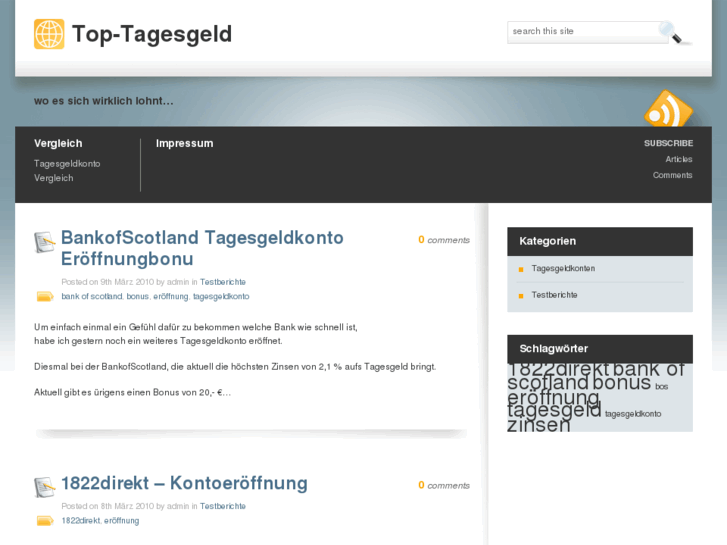Click the SUBSCRIBE heading text
The height and width of the screenshot is (545, 727).
668,143
